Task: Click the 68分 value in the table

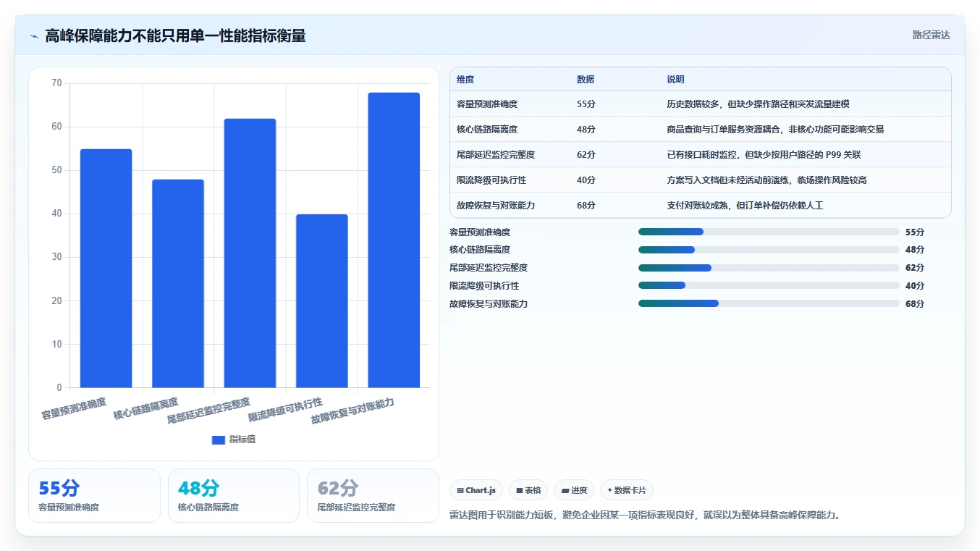Action: pyautogui.click(x=586, y=206)
